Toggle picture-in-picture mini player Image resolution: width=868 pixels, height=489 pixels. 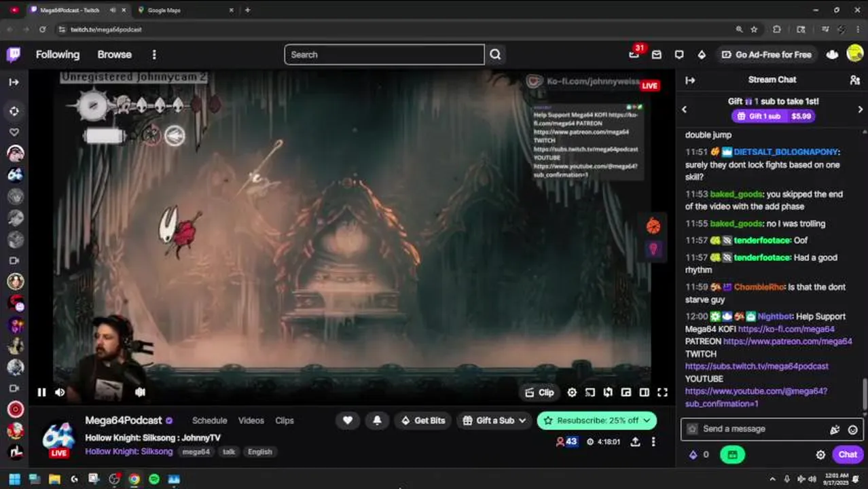tap(626, 393)
